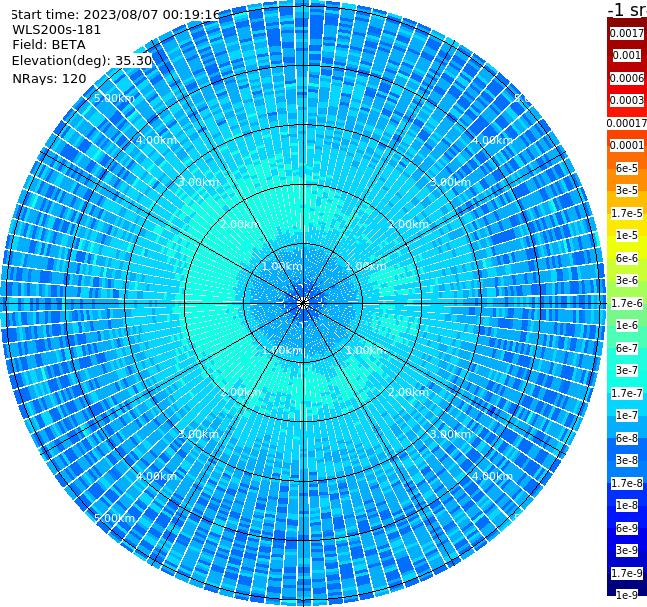Viewport: 647px width, 607px height.
Task: Select the 2.00km range label, southeast quadrant
Action: pos(408,392)
